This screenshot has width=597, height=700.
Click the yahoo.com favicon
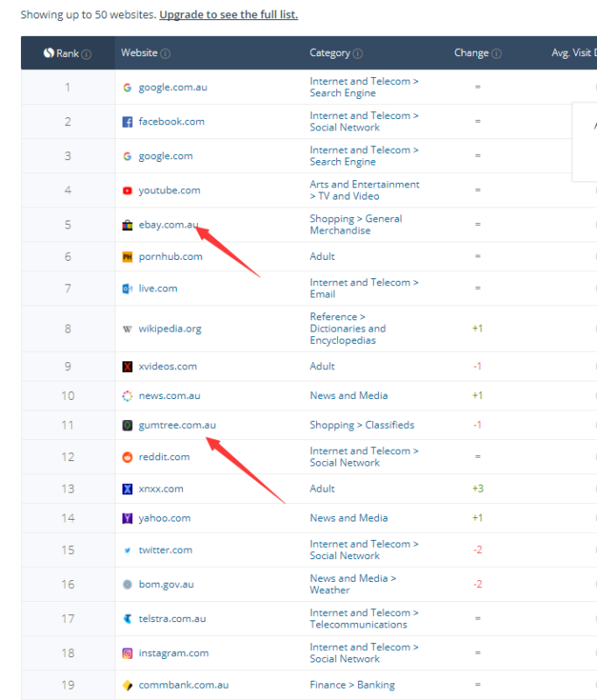pyautogui.click(x=127, y=518)
